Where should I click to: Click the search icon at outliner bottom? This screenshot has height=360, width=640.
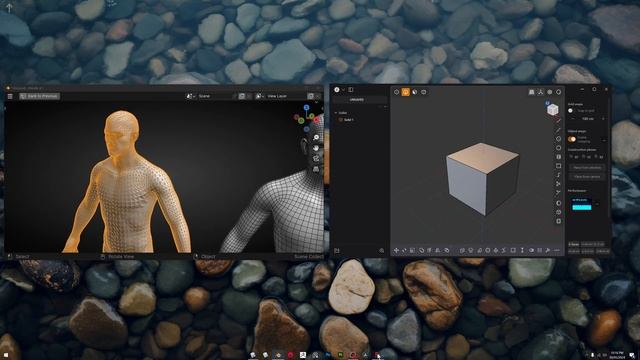click(x=382, y=251)
